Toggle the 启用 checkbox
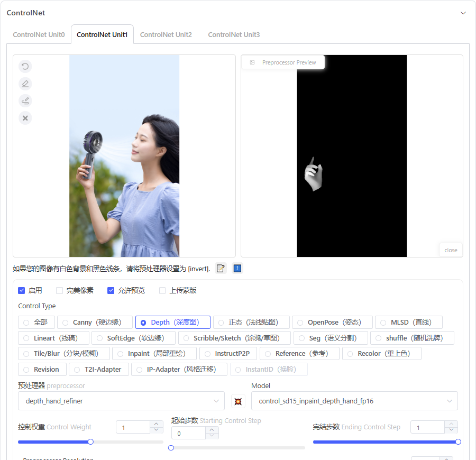 [x=22, y=290]
